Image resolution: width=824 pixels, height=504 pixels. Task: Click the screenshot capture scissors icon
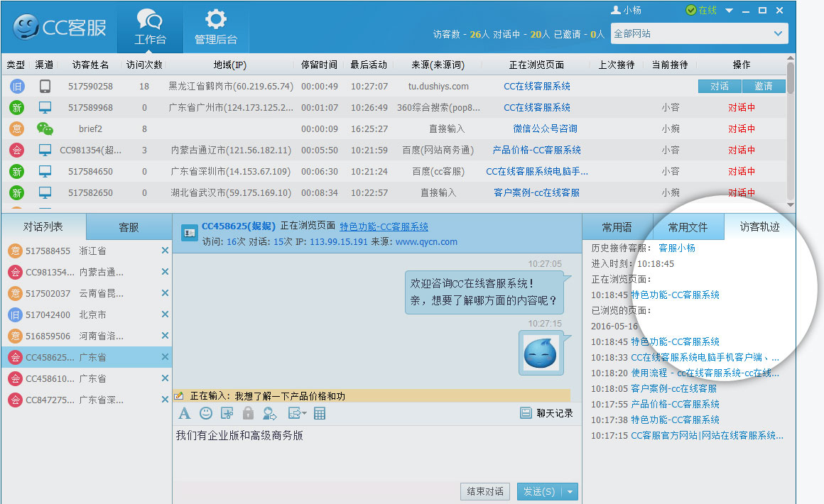click(x=227, y=413)
